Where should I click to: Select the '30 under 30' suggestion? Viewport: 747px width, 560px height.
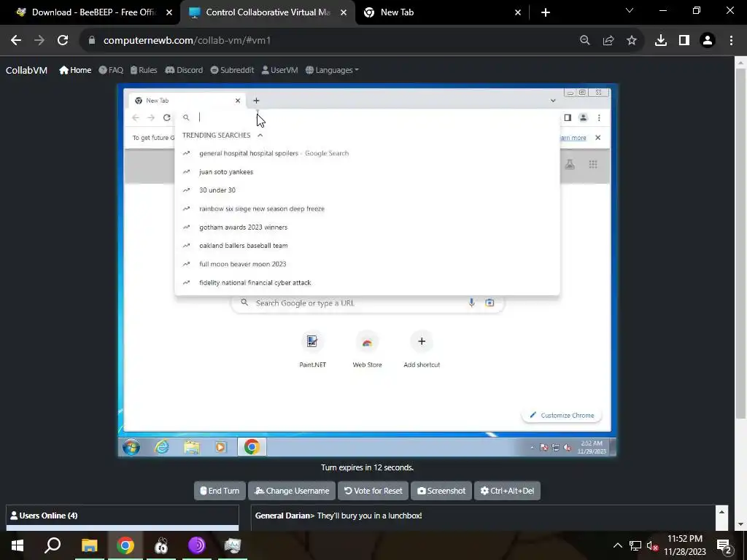coord(367,190)
